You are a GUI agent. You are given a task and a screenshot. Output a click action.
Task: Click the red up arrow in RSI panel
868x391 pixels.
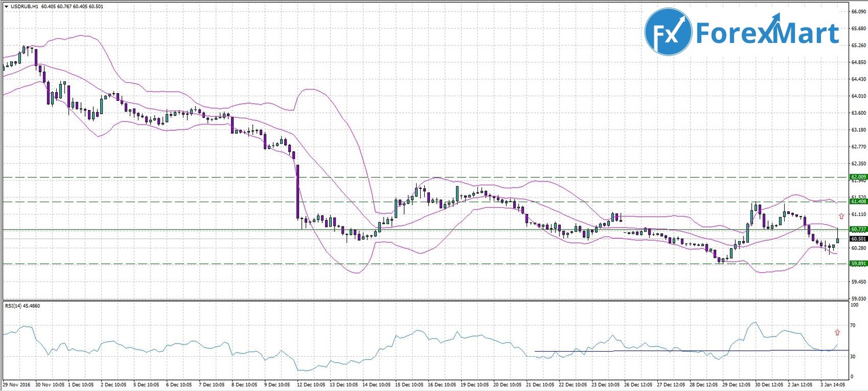837,332
